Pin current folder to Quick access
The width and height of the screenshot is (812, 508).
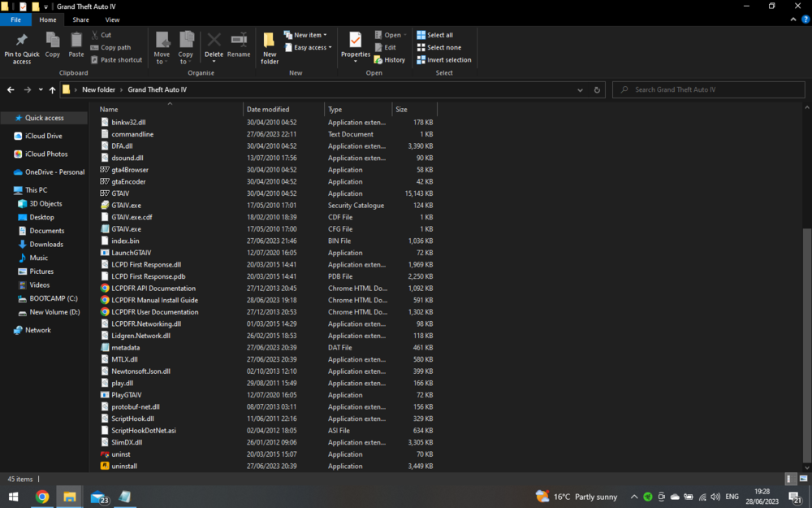[x=21, y=46]
